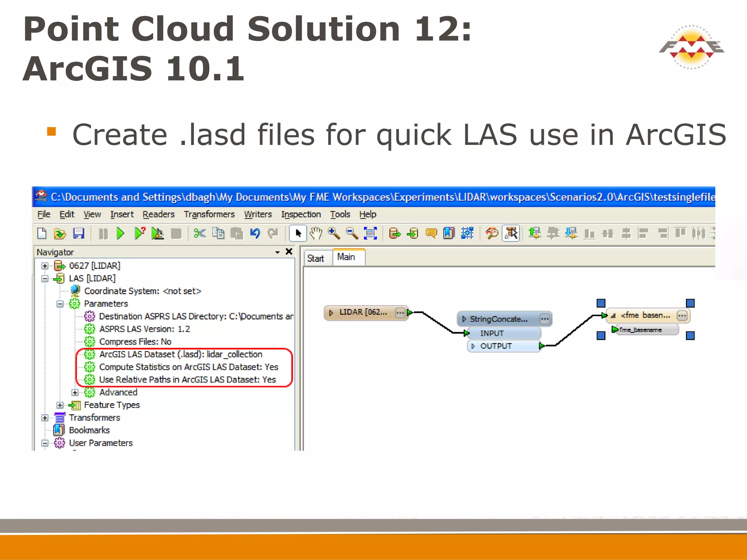Collapse the StringConcatenator transformer arrow
Viewport: 747px width, 560px height.
[464, 319]
